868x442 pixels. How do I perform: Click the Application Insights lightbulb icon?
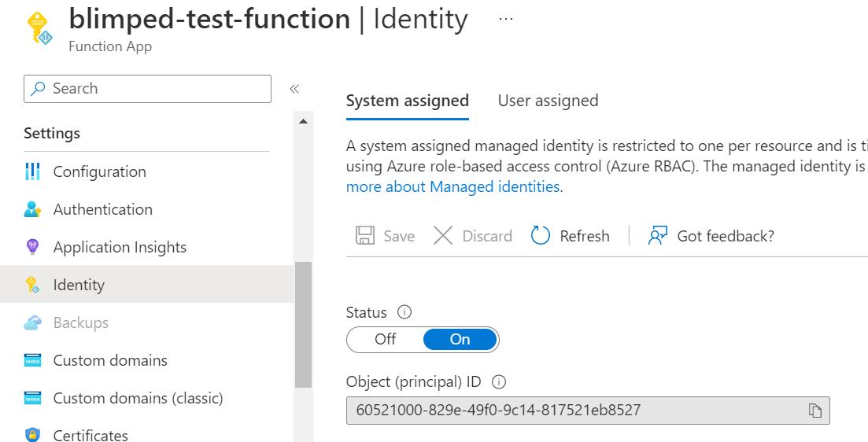[33, 247]
